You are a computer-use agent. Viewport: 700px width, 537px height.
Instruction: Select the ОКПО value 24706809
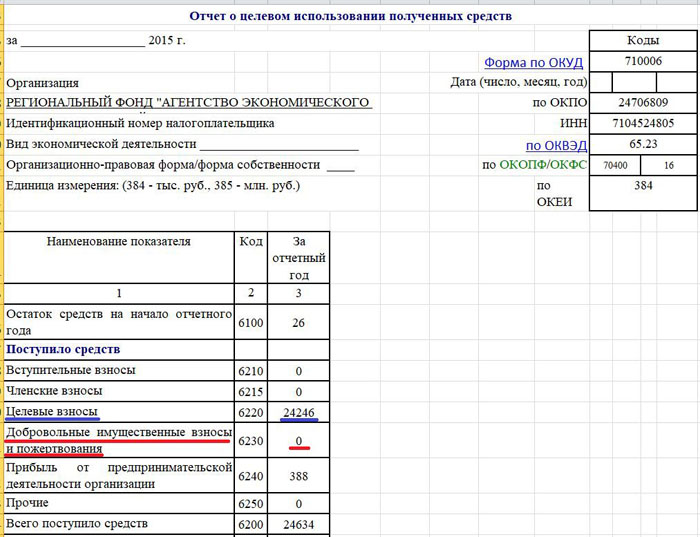643,103
